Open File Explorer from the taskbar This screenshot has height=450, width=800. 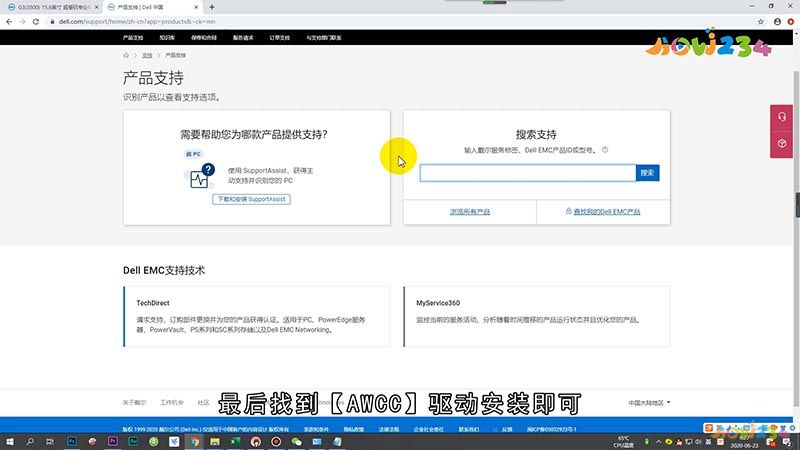[215, 442]
